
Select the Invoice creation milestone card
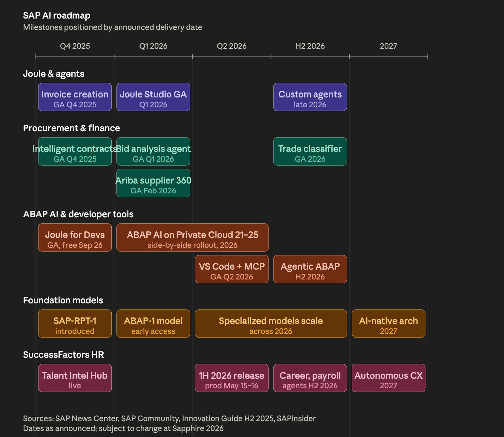click(75, 97)
